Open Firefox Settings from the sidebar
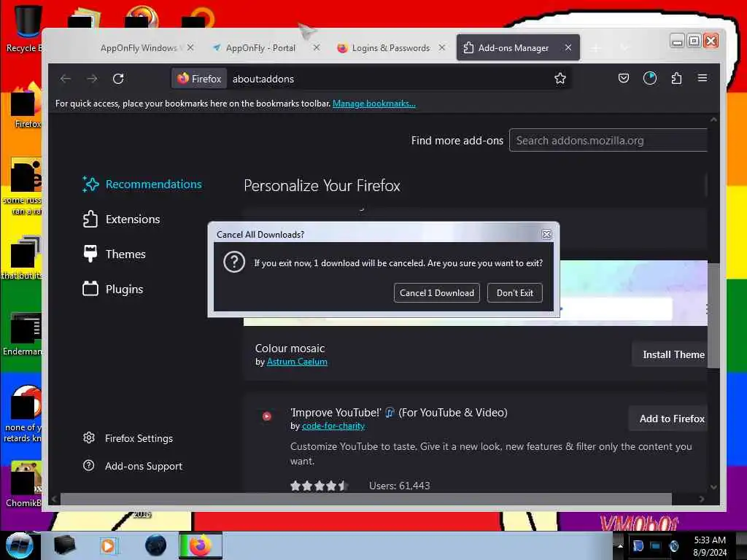 (128, 438)
